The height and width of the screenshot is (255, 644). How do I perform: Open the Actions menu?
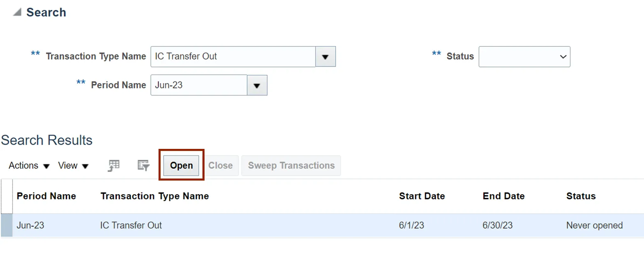29,166
